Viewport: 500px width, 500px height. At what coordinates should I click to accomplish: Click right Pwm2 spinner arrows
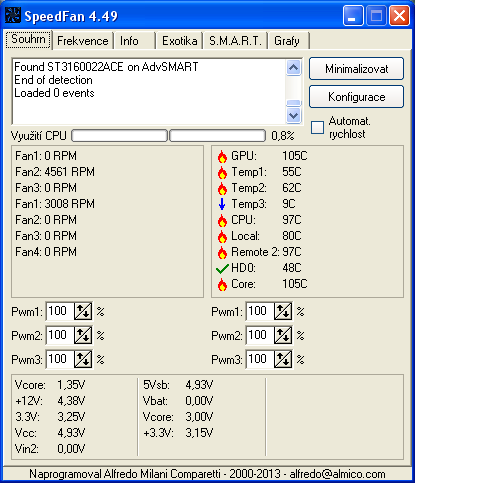click(x=283, y=335)
